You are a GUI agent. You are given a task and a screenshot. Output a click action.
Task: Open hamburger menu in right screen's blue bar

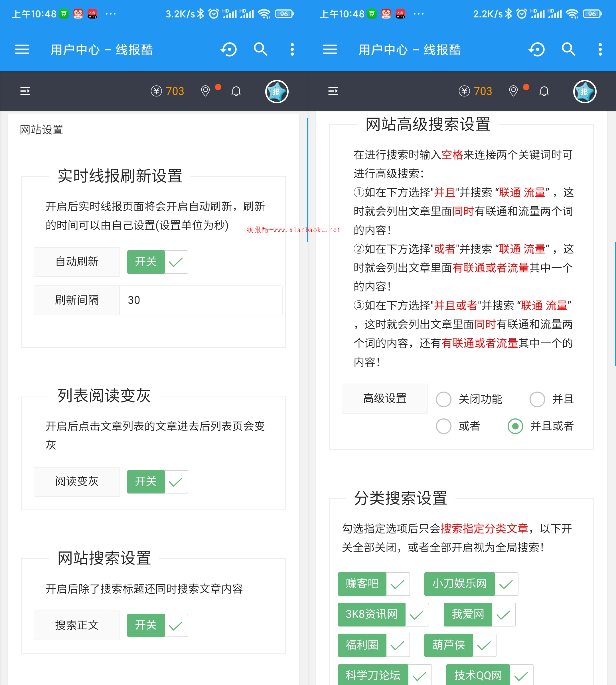[330, 50]
